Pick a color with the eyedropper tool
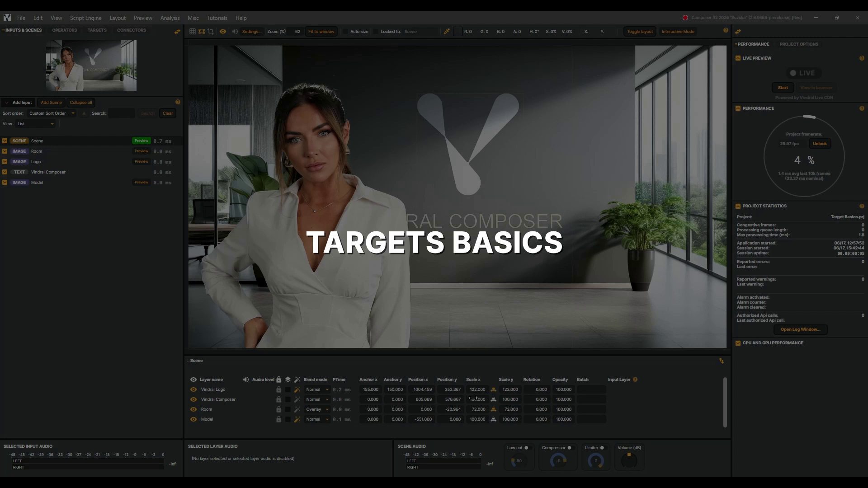This screenshot has height=488, width=868. [x=447, y=32]
